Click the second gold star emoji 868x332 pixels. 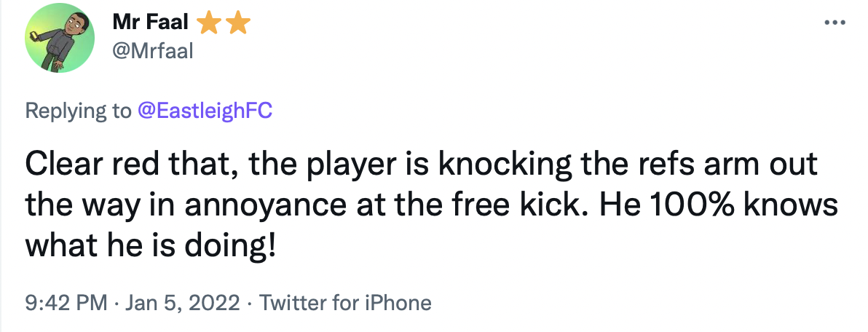pos(238,24)
